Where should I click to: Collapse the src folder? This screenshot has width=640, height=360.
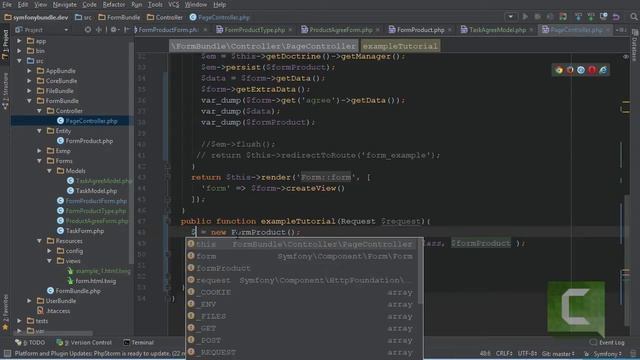(x=19, y=61)
